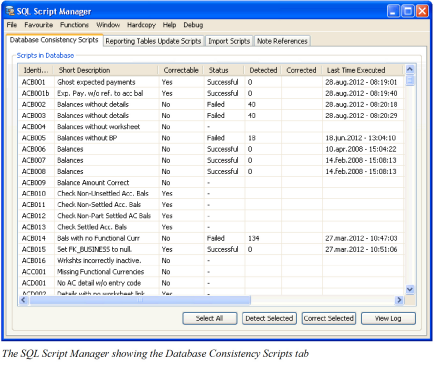Viewport: 443px width, 371px height.
Task: Select row 'Balances without worksheet'
Action: pos(211,127)
